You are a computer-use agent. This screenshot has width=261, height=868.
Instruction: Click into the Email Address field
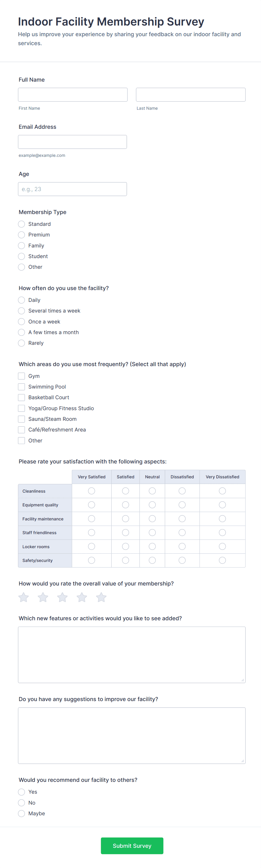click(x=72, y=142)
